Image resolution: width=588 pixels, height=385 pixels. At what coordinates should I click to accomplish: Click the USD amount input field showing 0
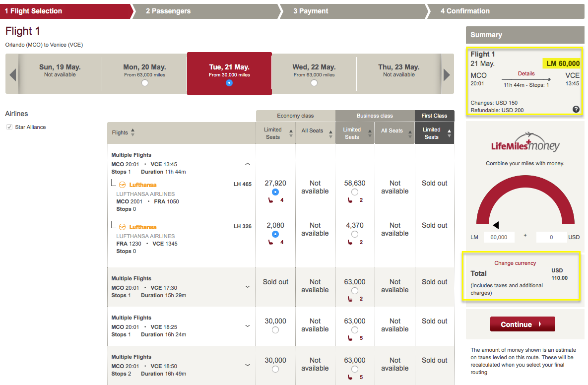click(551, 237)
